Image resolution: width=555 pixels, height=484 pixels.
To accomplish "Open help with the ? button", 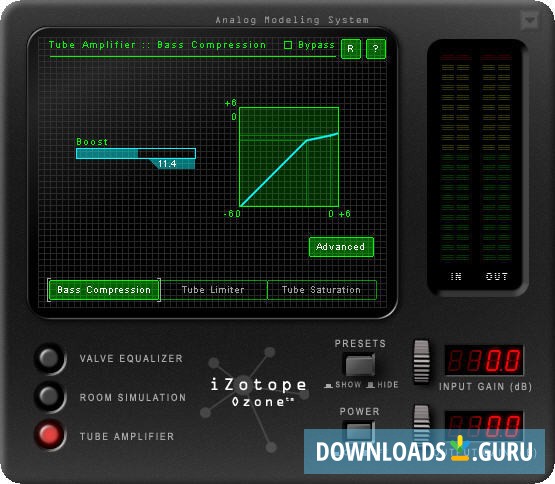I will coord(376,49).
